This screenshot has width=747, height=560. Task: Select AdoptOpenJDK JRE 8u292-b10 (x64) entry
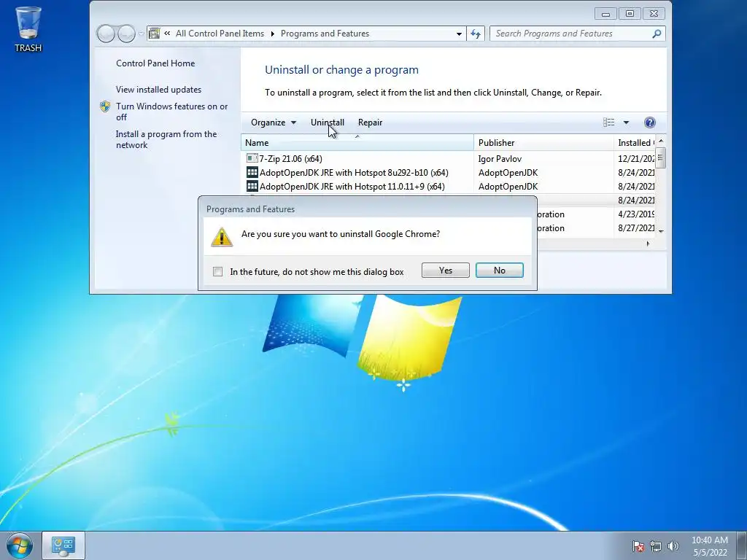[x=354, y=172]
